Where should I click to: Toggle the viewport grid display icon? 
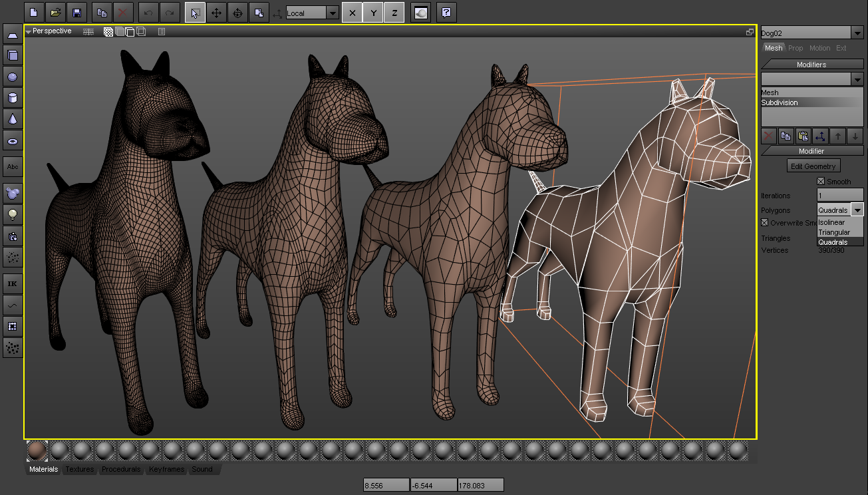(88, 31)
